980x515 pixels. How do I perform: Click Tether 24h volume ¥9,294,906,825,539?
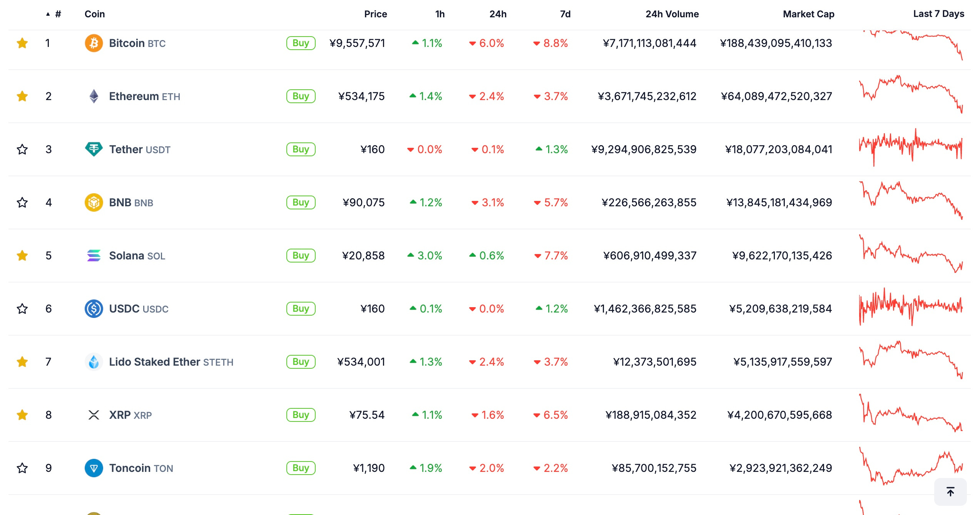tap(644, 149)
